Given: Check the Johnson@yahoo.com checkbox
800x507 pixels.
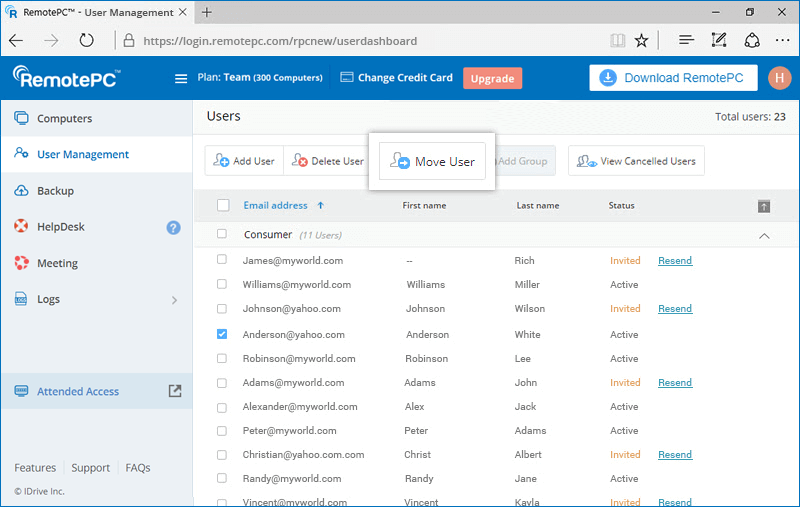Looking at the screenshot, I should 222,309.
